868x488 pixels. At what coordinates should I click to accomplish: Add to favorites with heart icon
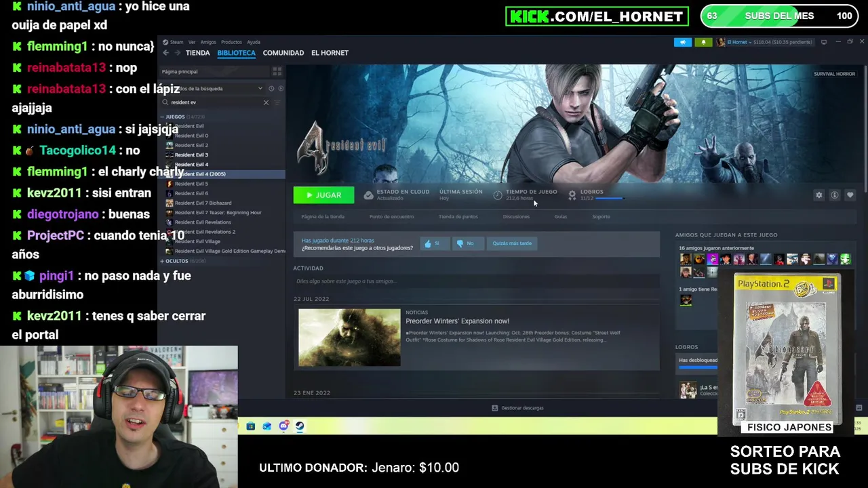[850, 195]
